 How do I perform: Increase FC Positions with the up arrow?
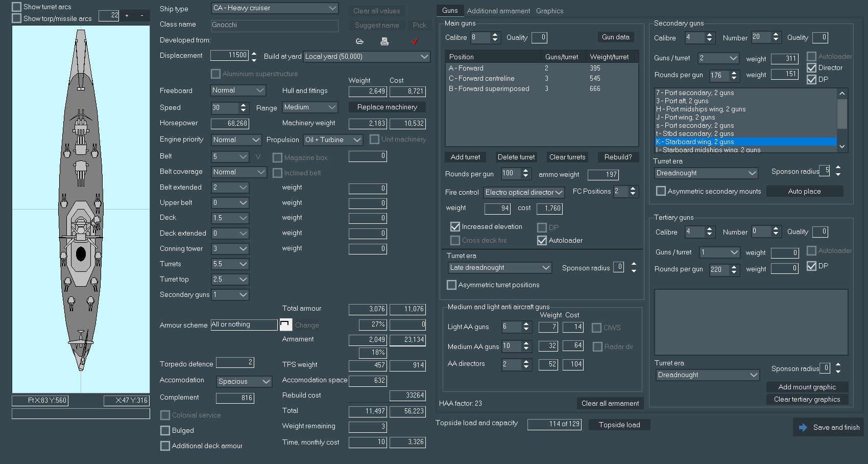tap(633, 189)
